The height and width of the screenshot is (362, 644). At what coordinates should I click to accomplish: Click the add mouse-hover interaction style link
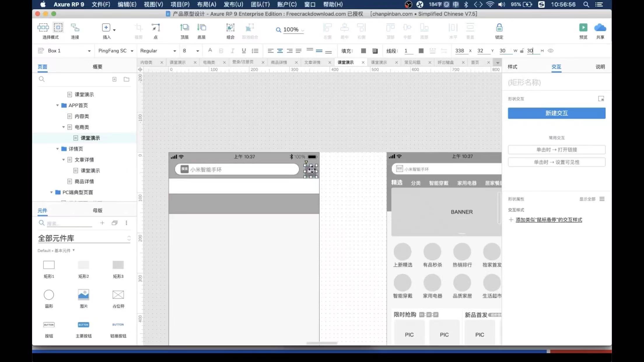(x=548, y=220)
